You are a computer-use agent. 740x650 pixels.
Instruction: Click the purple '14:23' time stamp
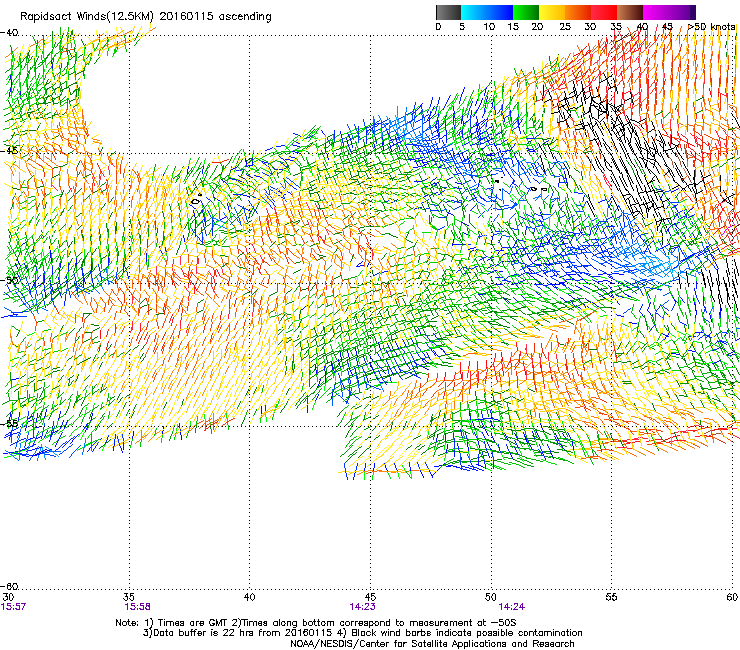[x=362, y=607]
